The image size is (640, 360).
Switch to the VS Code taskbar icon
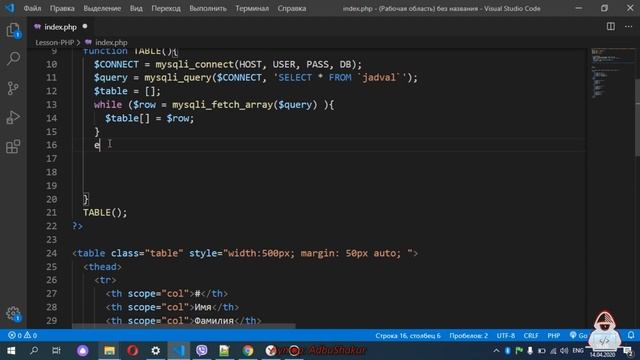(x=179, y=351)
